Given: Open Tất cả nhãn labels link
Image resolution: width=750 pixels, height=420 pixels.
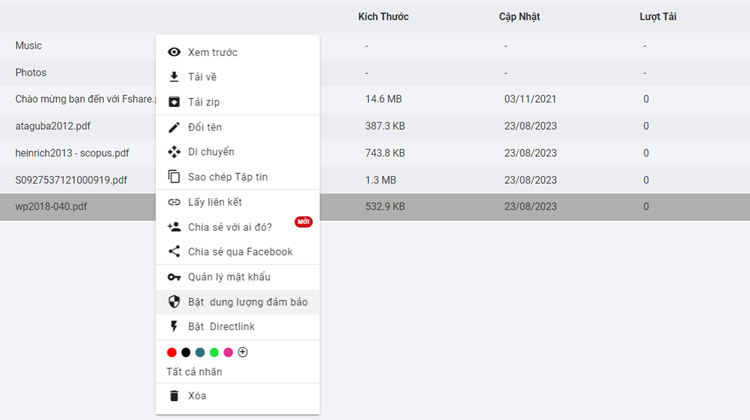Looking at the screenshot, I should click(194, 372).
